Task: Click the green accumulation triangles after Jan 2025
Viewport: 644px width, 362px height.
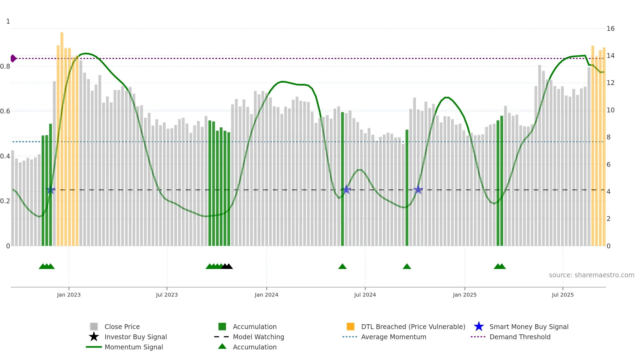Action: pyautogui.click(x=500, y=266)
